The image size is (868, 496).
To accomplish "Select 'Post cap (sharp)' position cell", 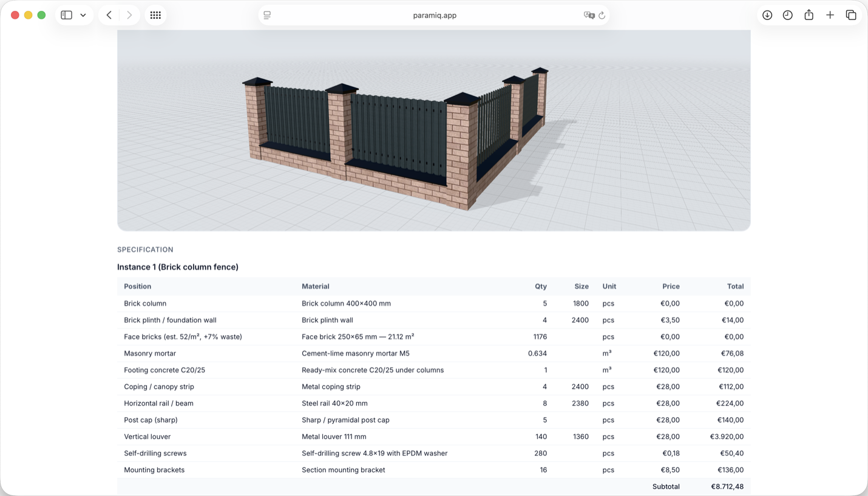I will [151, 420].
